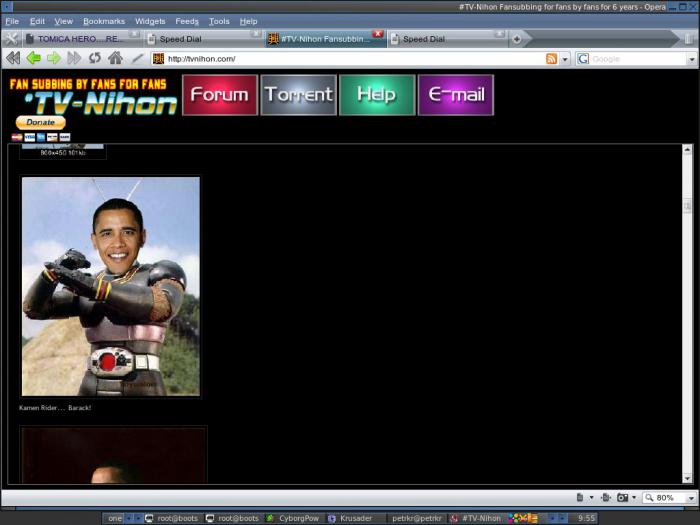
Task: Click the orange RSS feed icon
Action: (552, 58)
